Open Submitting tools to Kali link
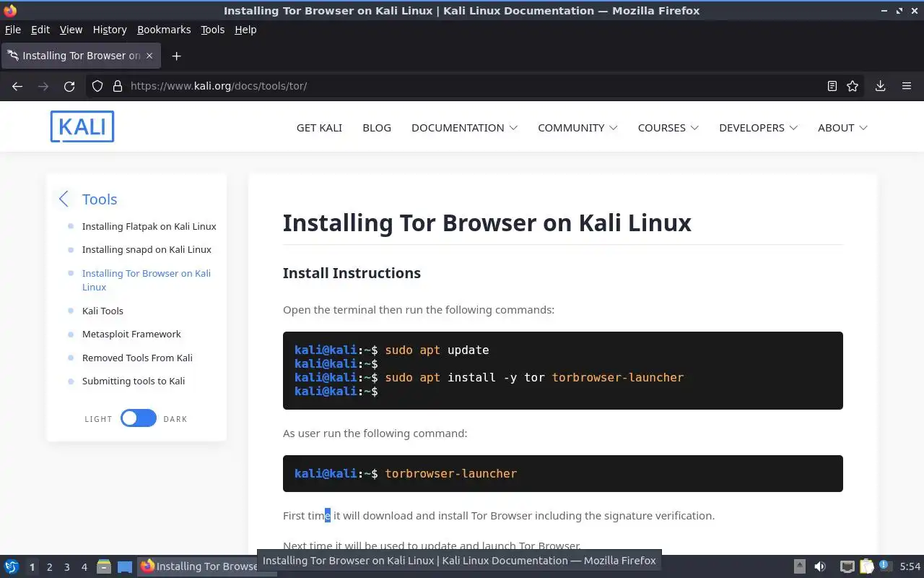The width and height of the screenshot is (924, 578). click(x=134, y=381)
